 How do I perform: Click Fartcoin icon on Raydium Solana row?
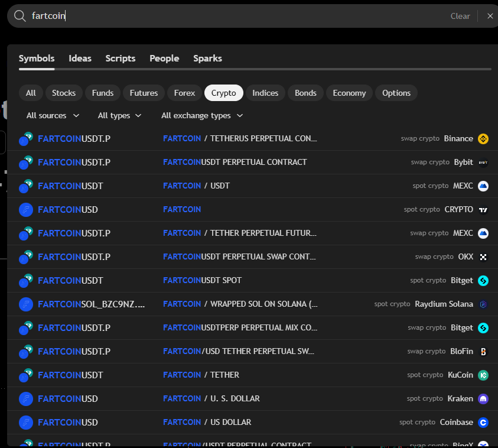[x=26, y=304]
